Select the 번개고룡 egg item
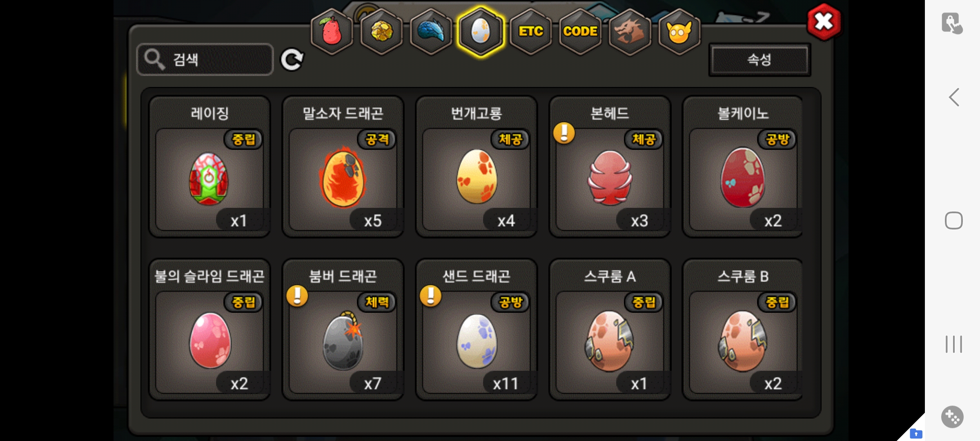 [477, 167]
